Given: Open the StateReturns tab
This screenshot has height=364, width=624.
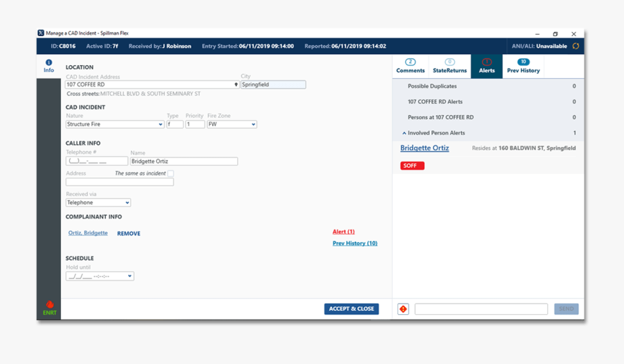Looking at the screenshot, I should [449, 67].
